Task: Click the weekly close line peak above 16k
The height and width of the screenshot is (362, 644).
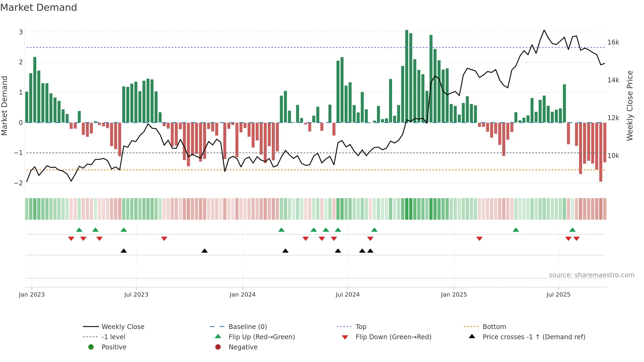Action: (x=544, y=30)
